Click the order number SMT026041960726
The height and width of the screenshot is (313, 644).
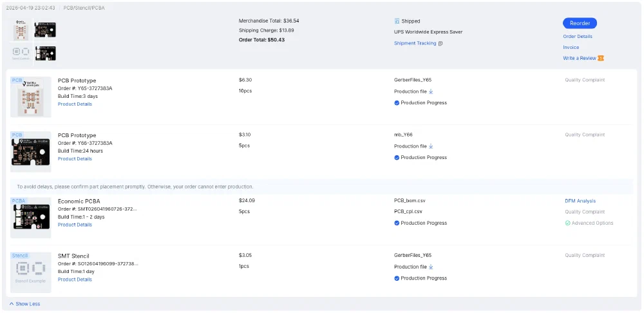[x=97, y=209]
